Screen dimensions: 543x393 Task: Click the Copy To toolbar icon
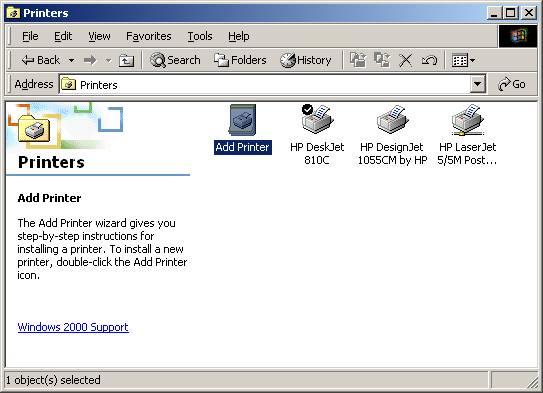[x=382, y=60]
